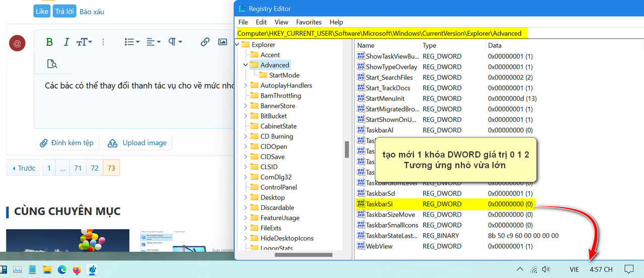
Task: Click the insert link icon in editor
Action: tap(205, 42)
